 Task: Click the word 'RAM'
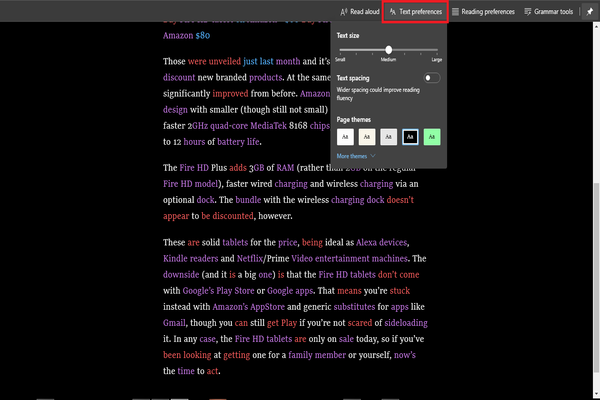pyautogui.click(x=285, y=168)
